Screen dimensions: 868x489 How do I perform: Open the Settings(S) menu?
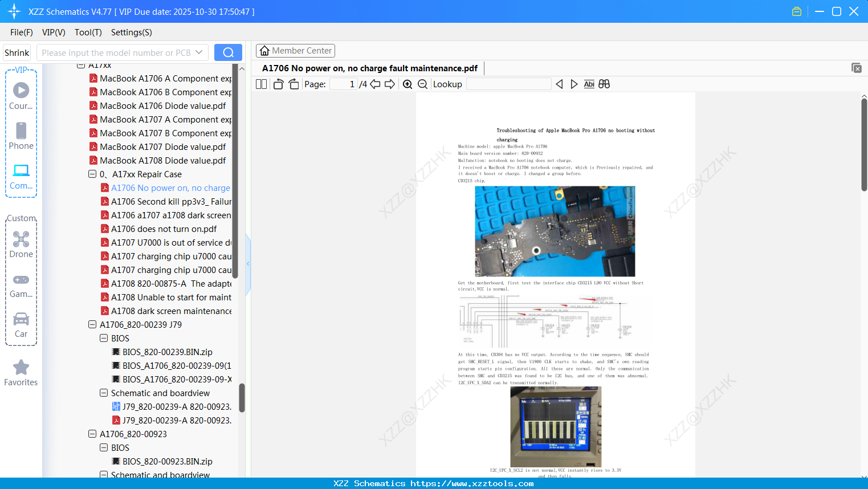click(x=132, y=32)
